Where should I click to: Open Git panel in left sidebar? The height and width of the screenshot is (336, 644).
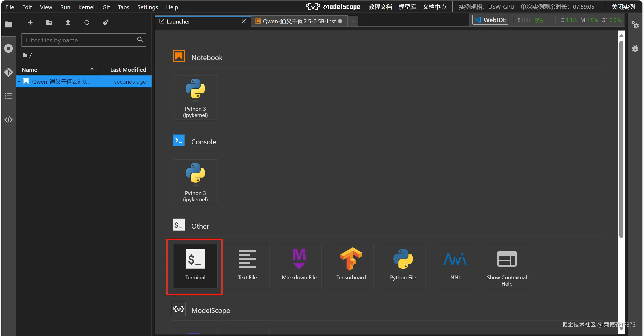point(9,72)
